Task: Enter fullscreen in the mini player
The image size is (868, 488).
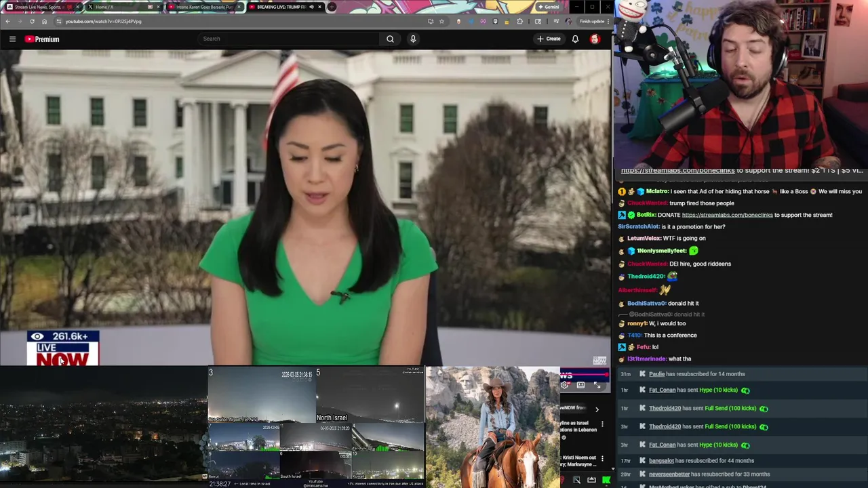Action: pos(597,385)
